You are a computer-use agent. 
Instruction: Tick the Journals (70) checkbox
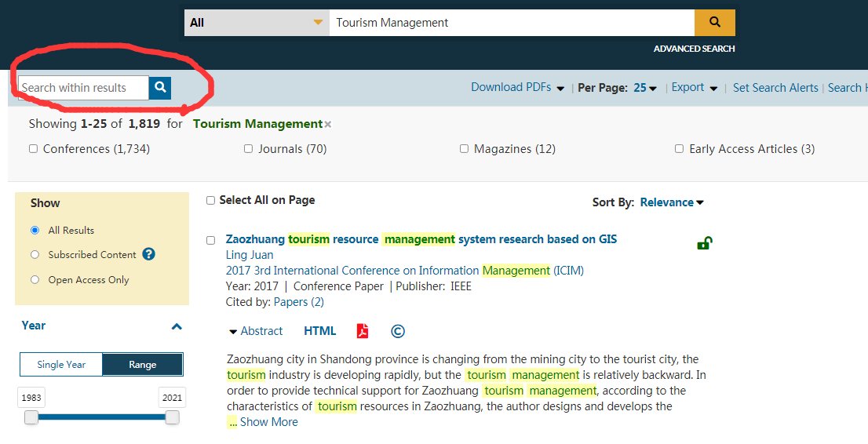pyautogui.click(x=248, y=149)
